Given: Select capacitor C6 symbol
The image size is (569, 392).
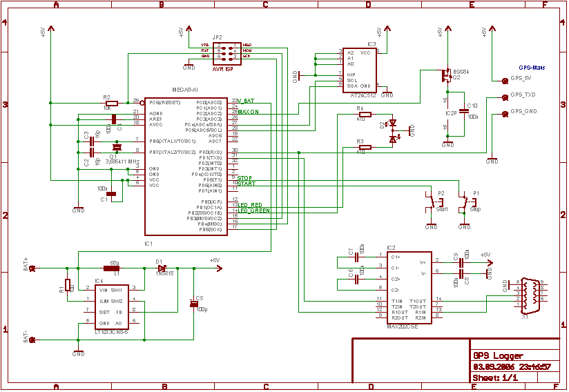Looking at the screenshot, I should click(x=357, y=280).
